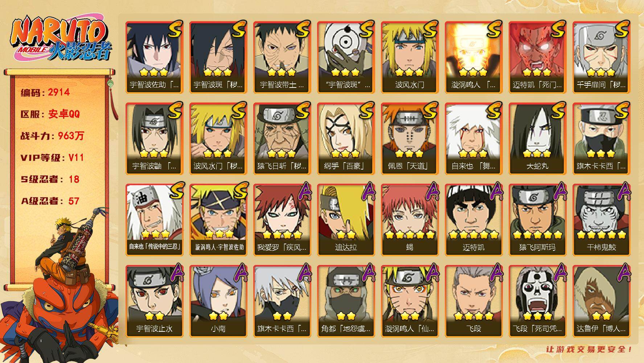The height and width of the screenshot is (363, 644).
Task: Select the 漩涡鸣人·宇智波佐助 duo card
Action: coord(218,220)
